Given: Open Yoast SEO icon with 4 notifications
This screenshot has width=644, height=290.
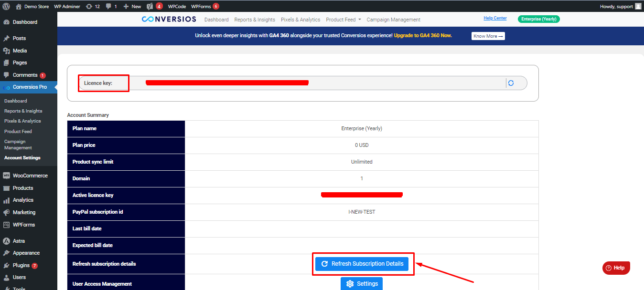Looking at the screenshot, I should [x=150, y=6].
